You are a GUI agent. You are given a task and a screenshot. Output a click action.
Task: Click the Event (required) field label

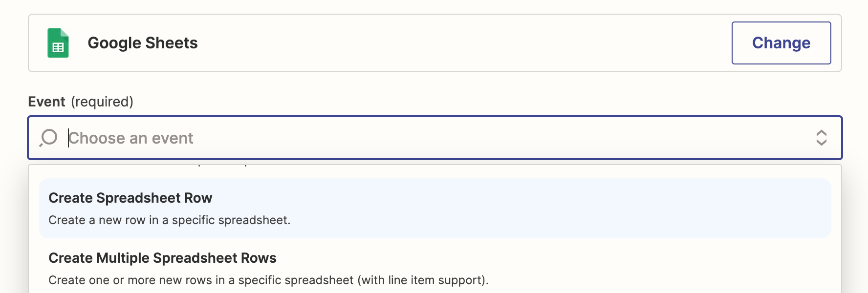point(81,102)
